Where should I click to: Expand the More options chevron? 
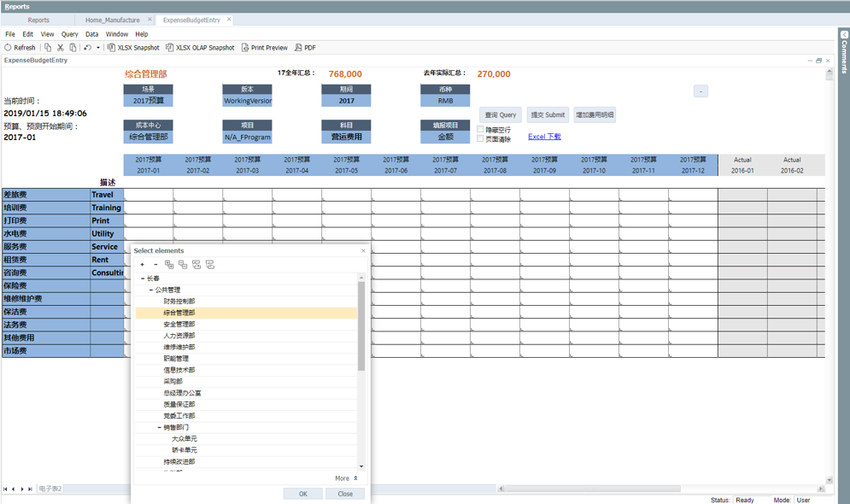pyautogui.click(x=355, y=478)
